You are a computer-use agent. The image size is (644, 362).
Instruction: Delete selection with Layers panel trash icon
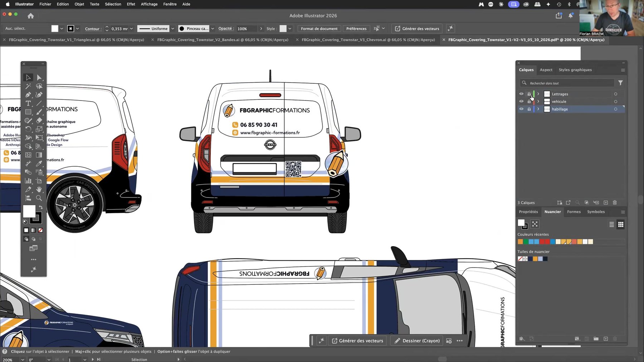coord(615,202)
